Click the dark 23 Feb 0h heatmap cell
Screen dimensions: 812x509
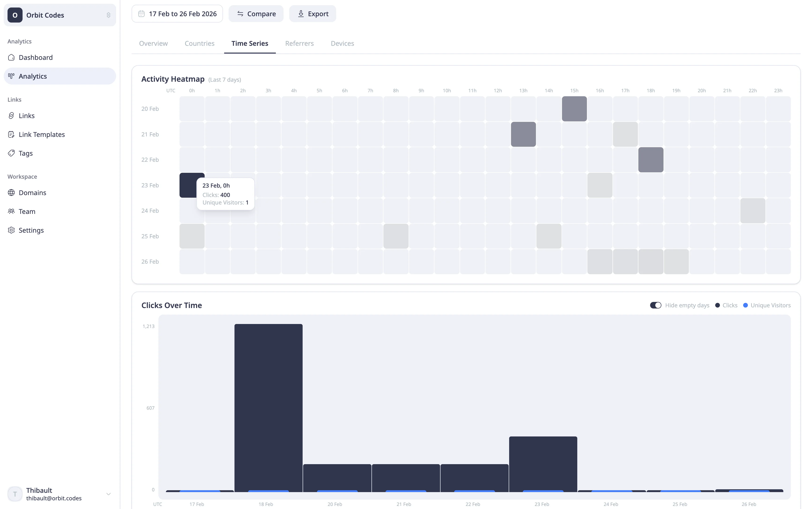(x=188, y=185)
